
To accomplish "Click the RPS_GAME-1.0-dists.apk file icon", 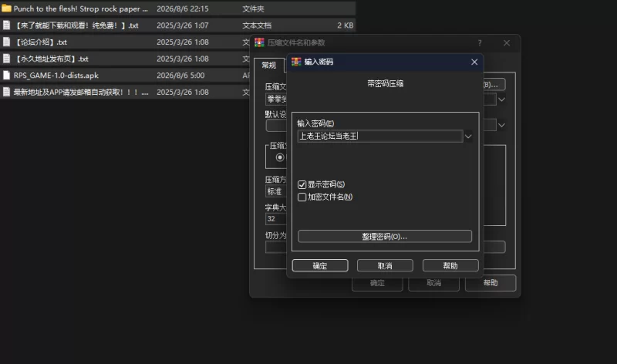I will point(6,75).
